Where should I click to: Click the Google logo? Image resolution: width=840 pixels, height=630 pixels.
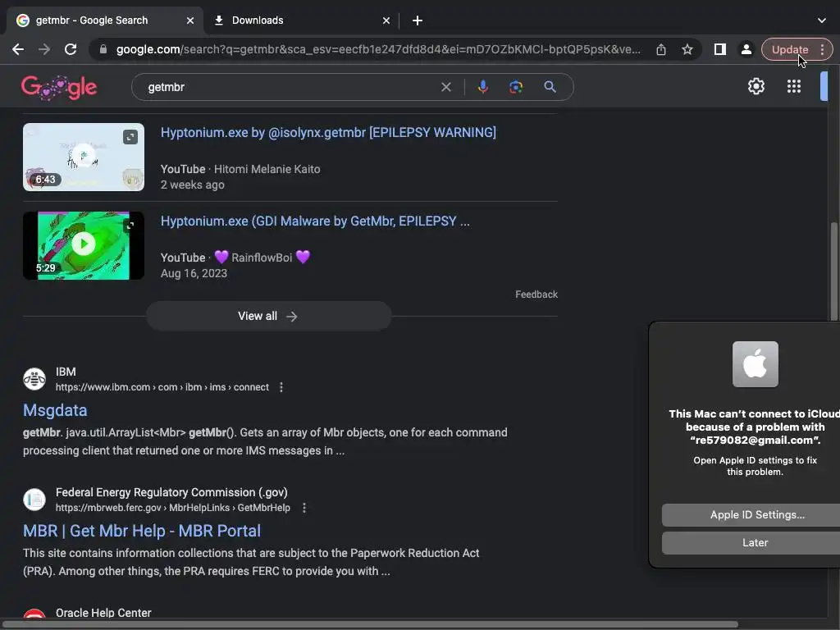pos(59,87)
